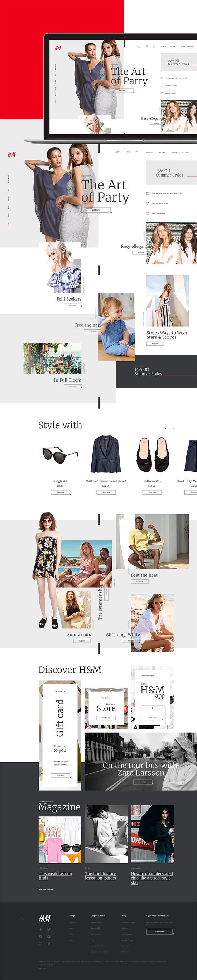Select last carousel dot beside Style with

click(173, 429)
